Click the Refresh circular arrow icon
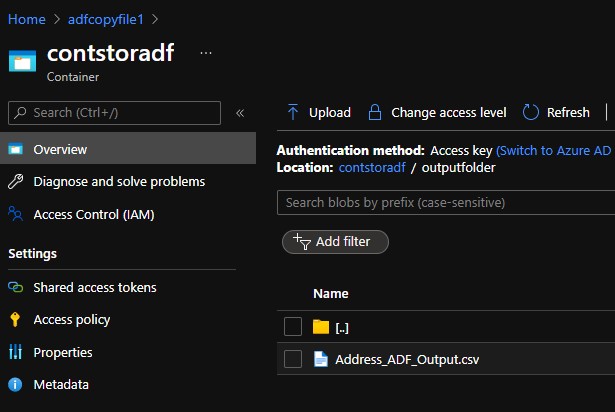The height and width of the screenshot is (412, 615). [x=530, y=112]
